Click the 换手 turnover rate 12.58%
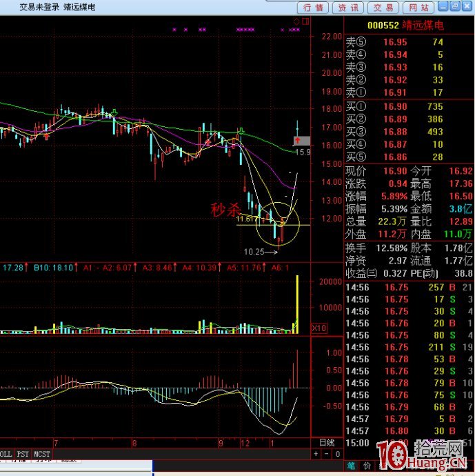 click(392, 248)
